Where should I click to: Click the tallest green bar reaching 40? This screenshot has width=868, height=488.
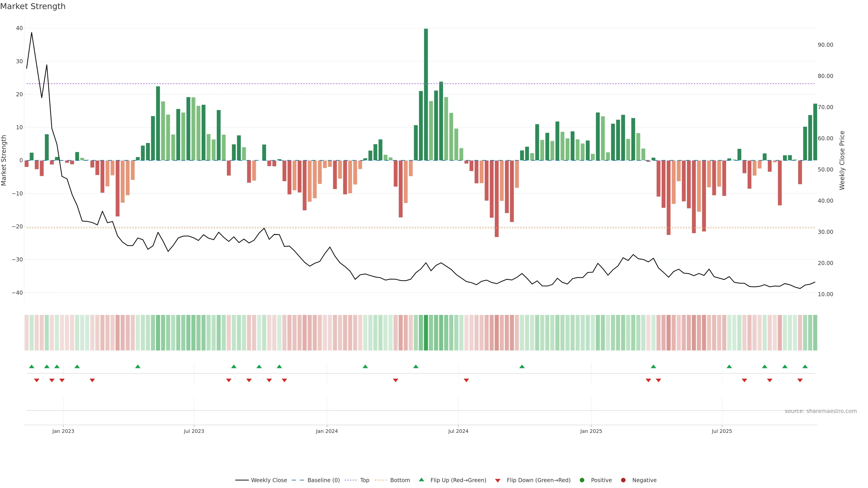(x=426, y=94)
